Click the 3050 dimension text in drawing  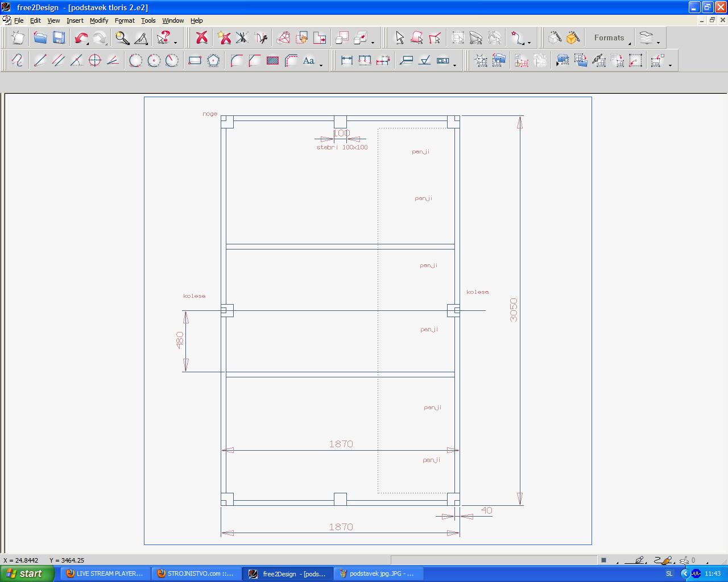(x=514, y=310)
